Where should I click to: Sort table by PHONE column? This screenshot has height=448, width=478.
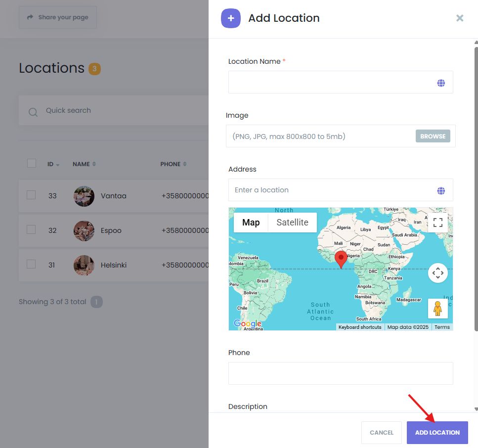pos(174,164)
